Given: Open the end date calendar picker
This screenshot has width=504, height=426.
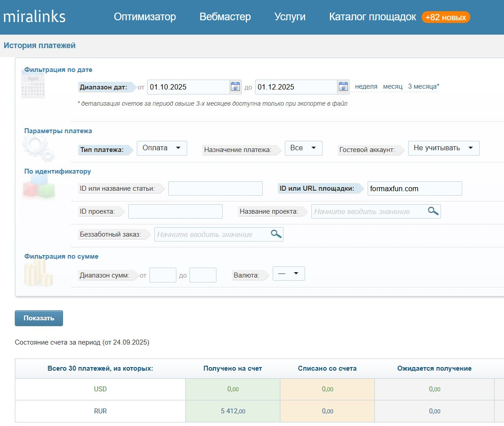Looking at the screenshot, I should click(343, 87).
